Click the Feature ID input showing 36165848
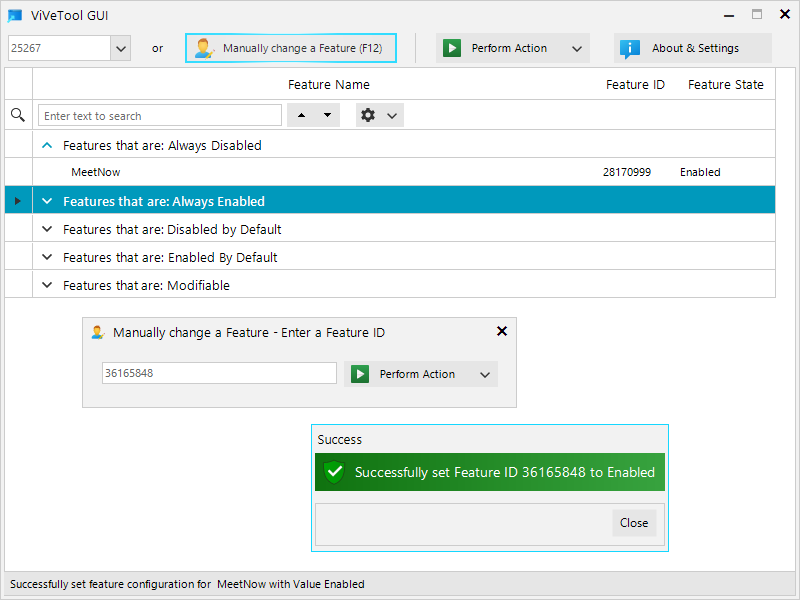Screen dimensions: 800x600 click(x=219, y=373)
